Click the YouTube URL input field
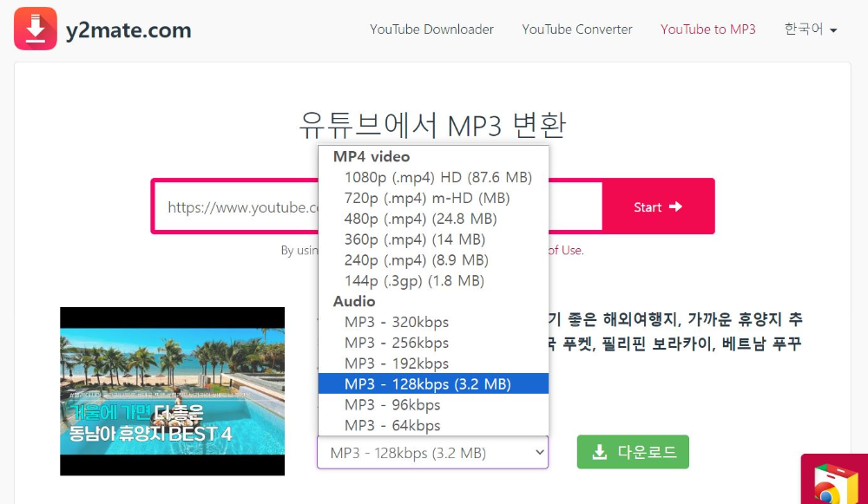This screenshot has width=868, height=504. [x=378, y=206]
